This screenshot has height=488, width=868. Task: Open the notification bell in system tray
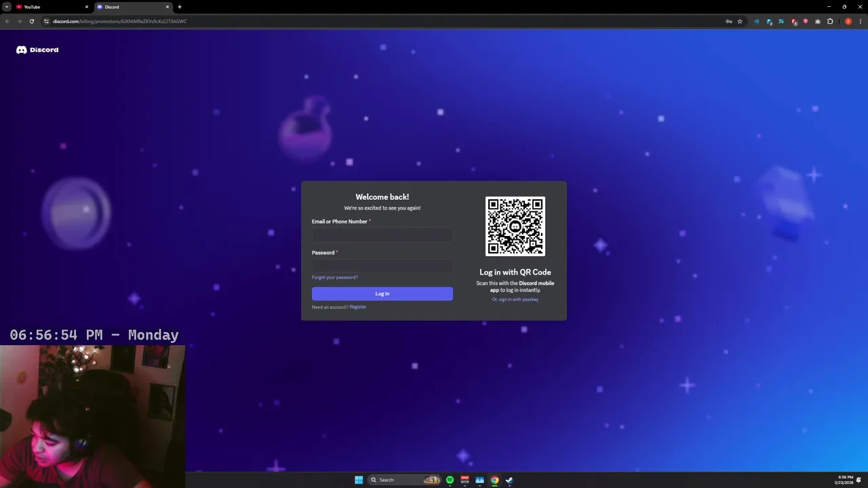pyautogui.click(x=859, y=480)
